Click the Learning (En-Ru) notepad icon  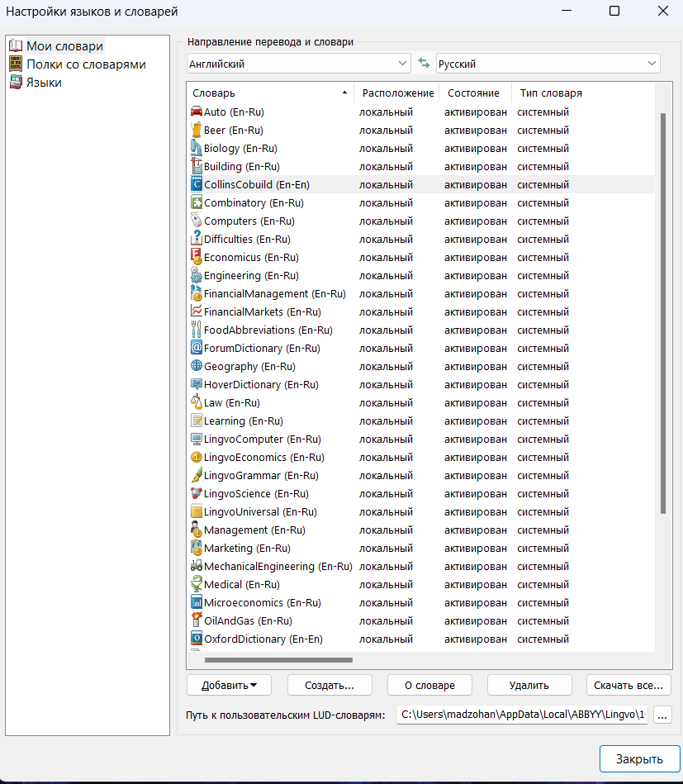click(197, 421)
